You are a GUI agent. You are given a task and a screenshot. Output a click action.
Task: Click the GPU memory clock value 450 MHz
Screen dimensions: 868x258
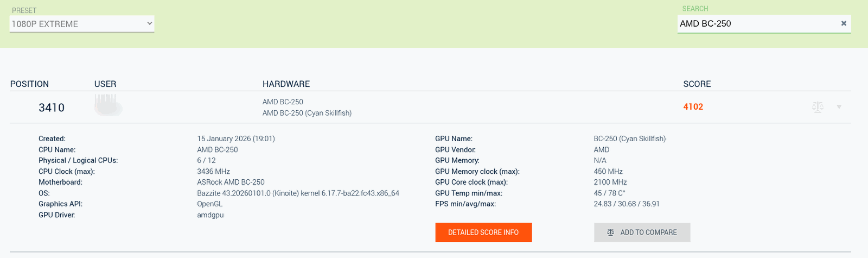pos(608,171)
